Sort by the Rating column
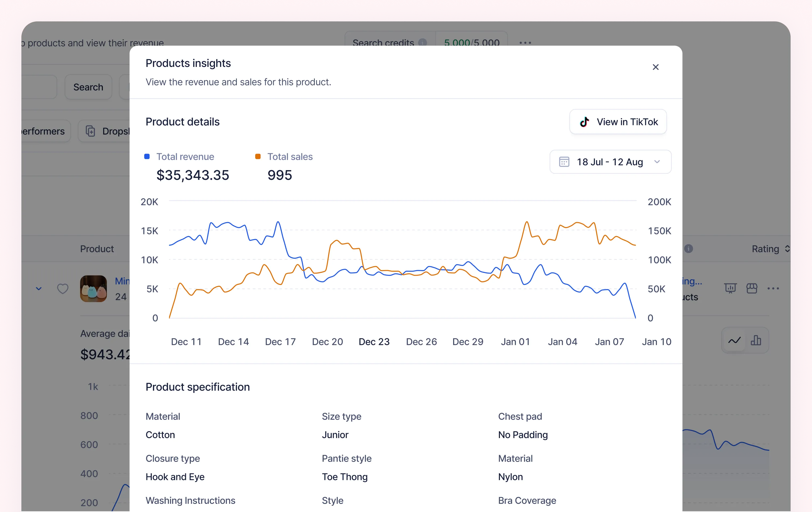The height and width of the screenshot is (512, 812). point(771,249)
